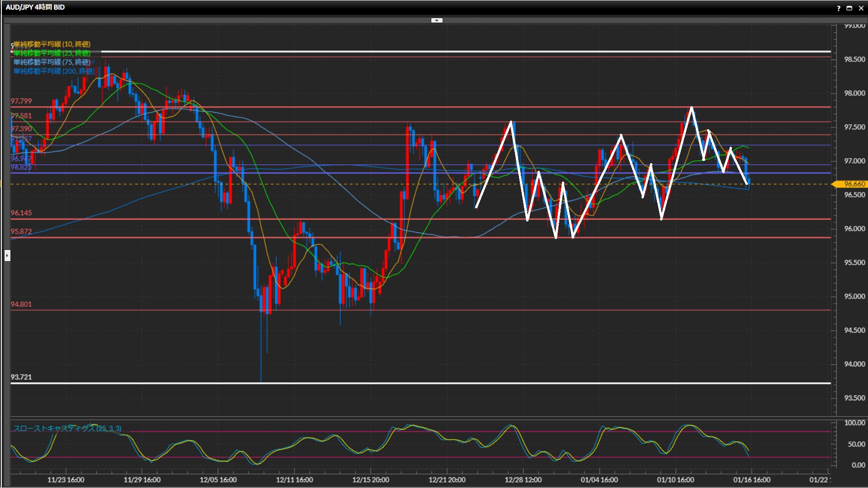
Task: Close the AUD/JPY chart window
Action: 861,8
